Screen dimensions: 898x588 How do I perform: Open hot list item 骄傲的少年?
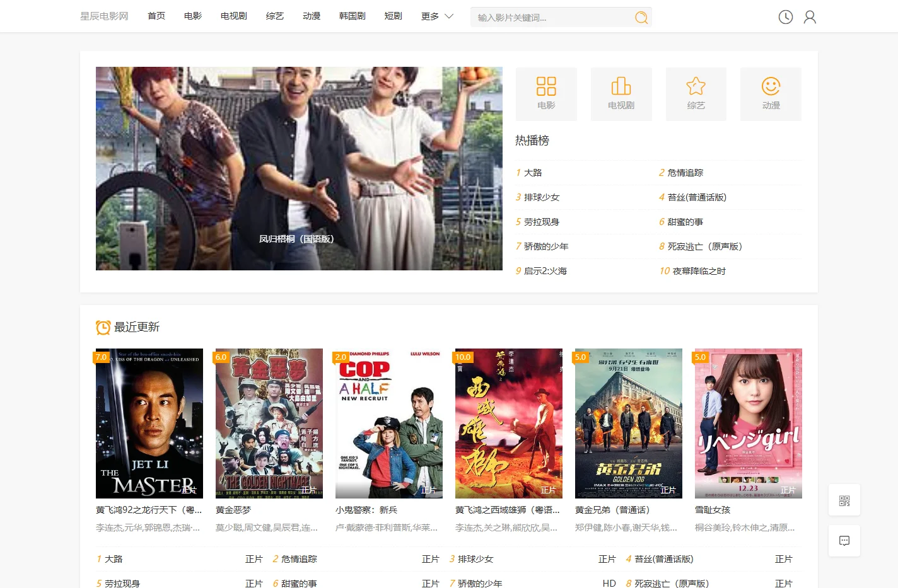(x=546, y=246)
